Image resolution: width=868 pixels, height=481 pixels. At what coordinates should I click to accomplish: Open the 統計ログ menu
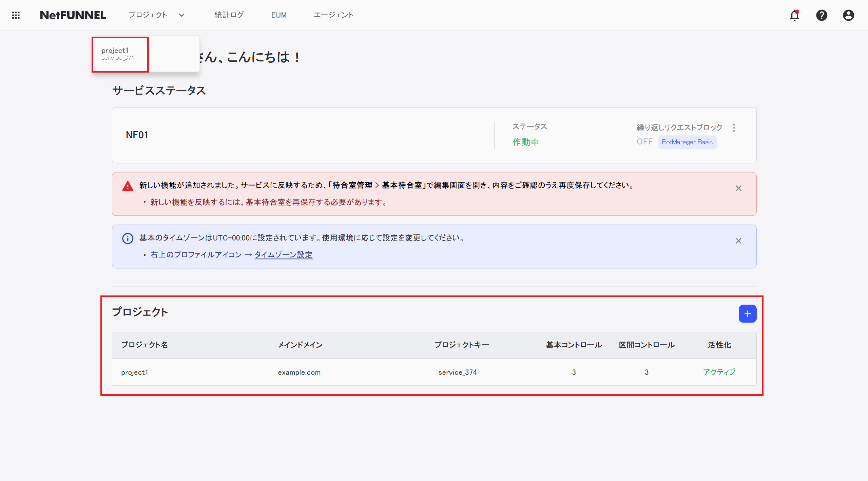(x=229, y=15)
